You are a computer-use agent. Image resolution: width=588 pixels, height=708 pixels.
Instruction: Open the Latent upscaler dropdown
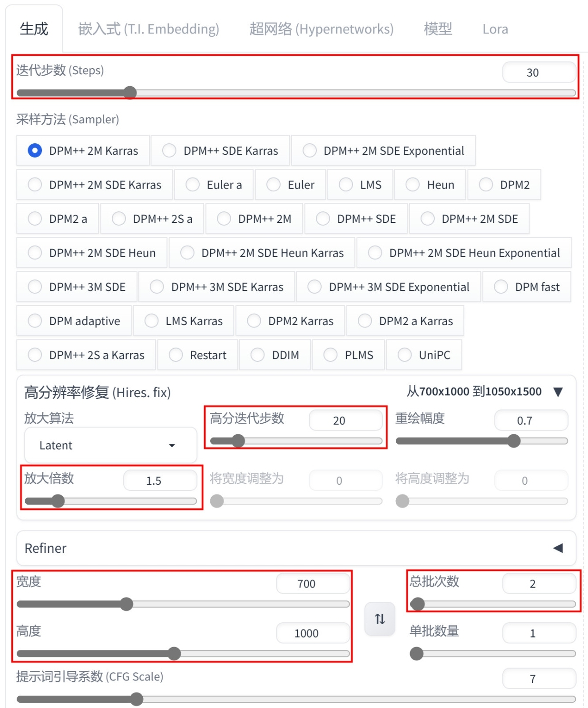(x=110, y=445)
